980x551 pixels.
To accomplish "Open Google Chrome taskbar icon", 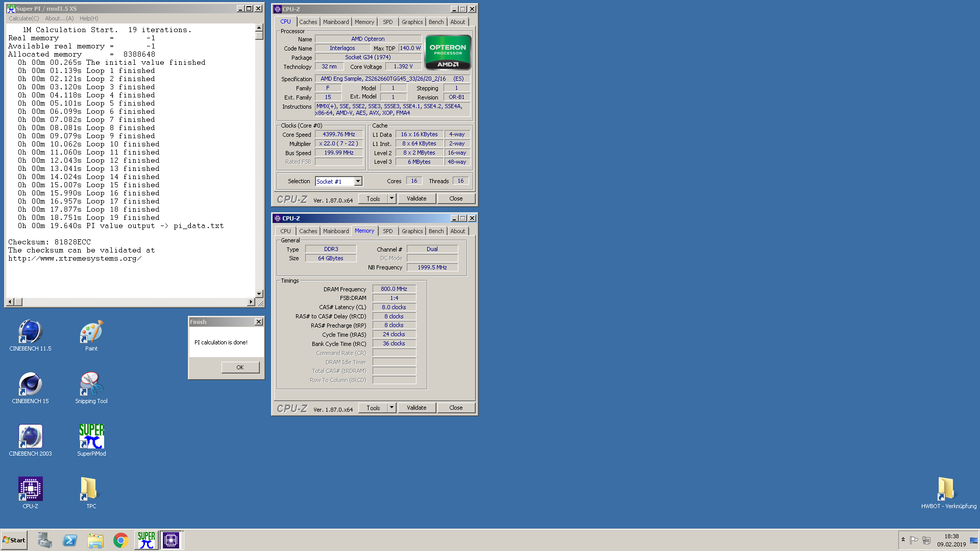I will point(120,540).
